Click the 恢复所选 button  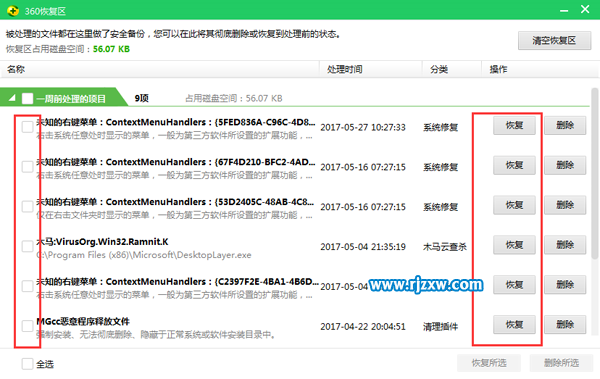(489, 363)
